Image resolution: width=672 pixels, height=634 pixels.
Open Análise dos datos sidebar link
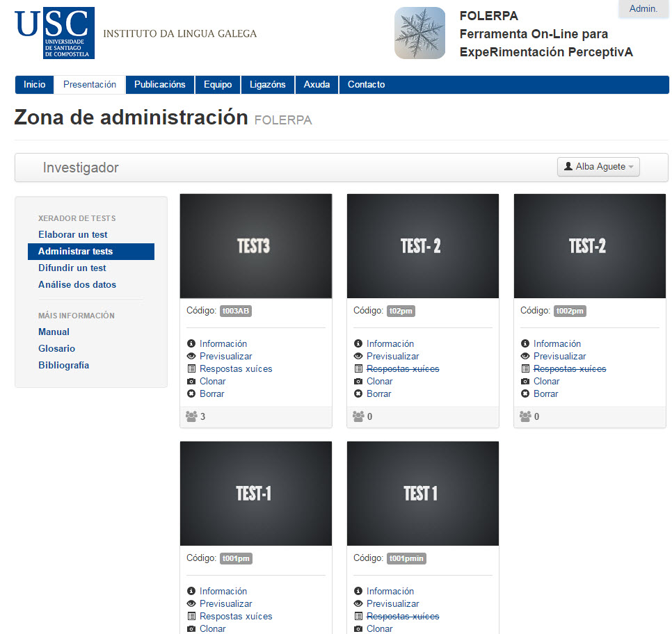tap(77, 285)
